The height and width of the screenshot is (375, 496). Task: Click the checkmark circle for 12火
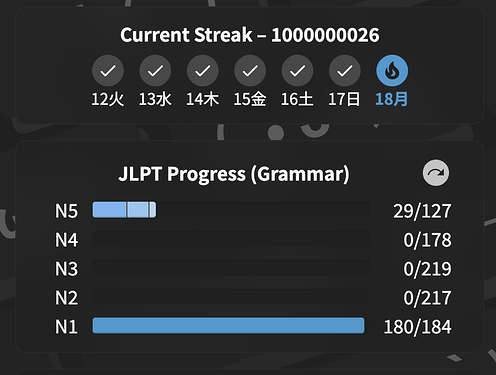108,71
